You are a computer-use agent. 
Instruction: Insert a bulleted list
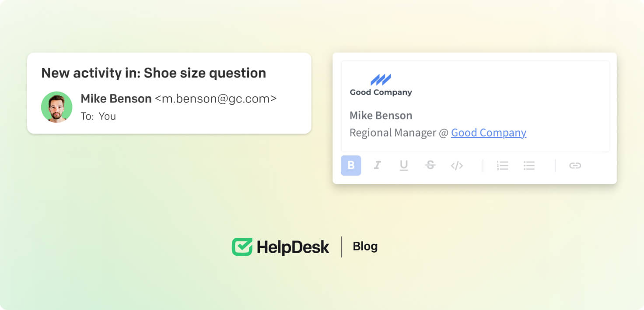click(x=529, y=166)
